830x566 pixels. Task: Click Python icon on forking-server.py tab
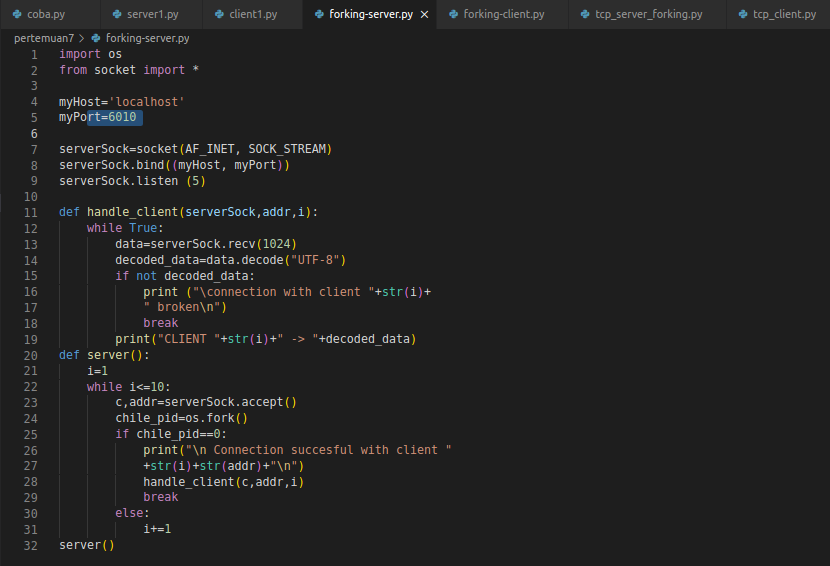tap(319, 14)
